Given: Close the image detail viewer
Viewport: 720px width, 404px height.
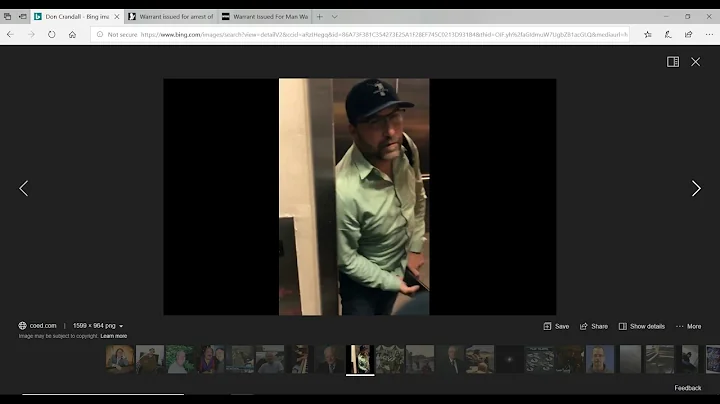Looking at the screenshot, I should tap(695, 62).
